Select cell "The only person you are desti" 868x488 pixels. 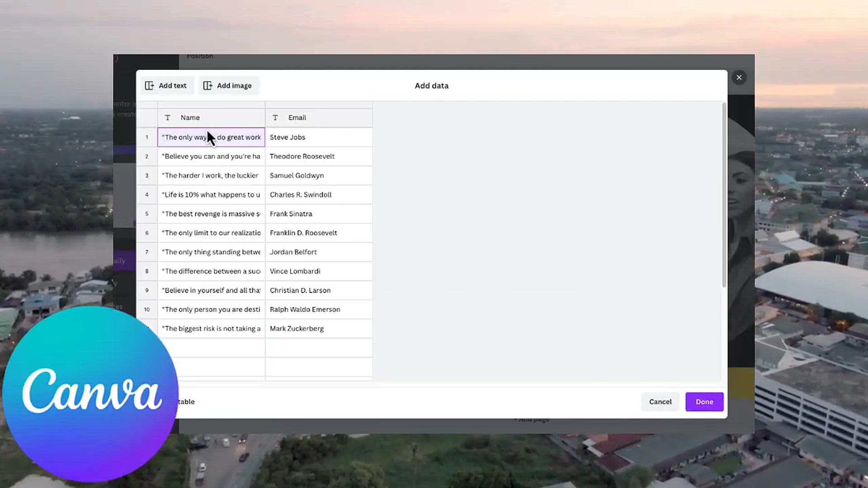point(211,310)
